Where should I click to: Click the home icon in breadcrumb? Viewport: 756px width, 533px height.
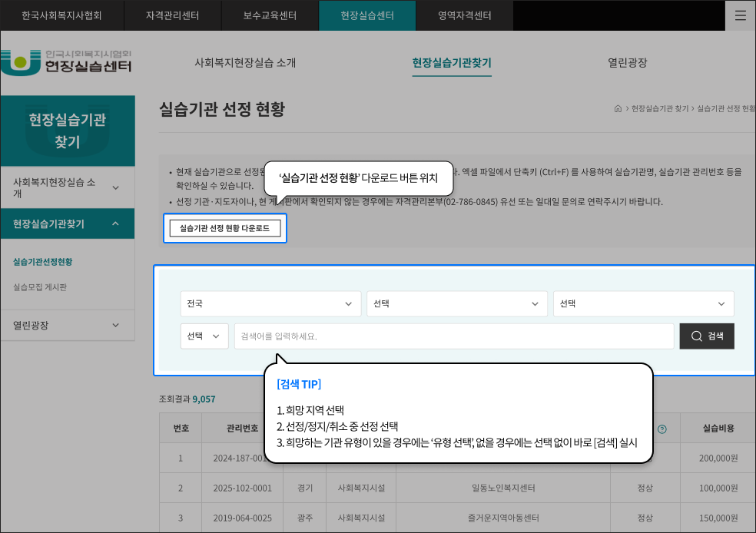pos(618,109)
